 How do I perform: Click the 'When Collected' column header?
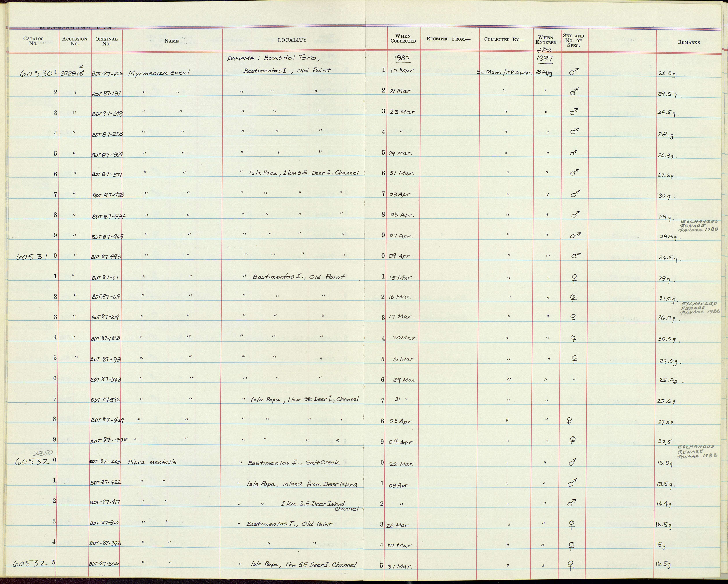click(403, 39)
